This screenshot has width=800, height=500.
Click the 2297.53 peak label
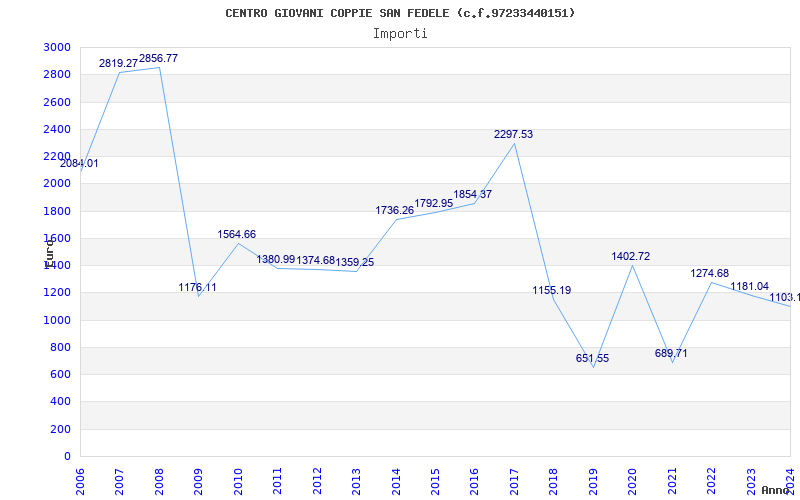coord(513,134)
